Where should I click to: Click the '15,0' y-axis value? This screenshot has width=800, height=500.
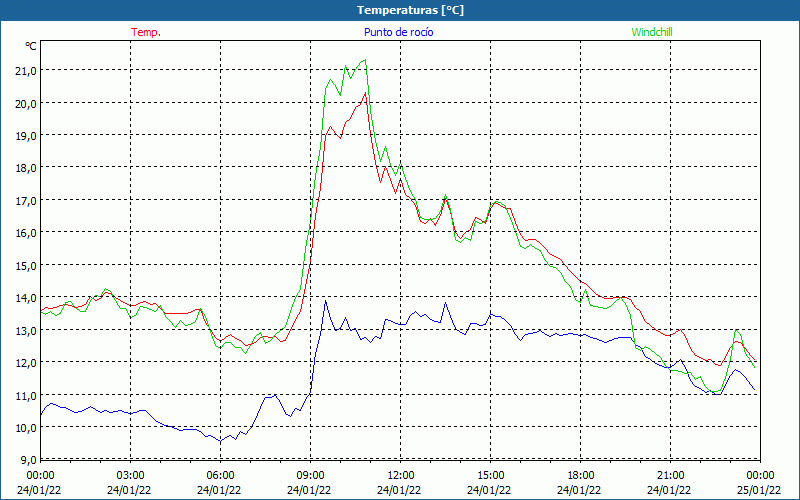coord(26,265)
